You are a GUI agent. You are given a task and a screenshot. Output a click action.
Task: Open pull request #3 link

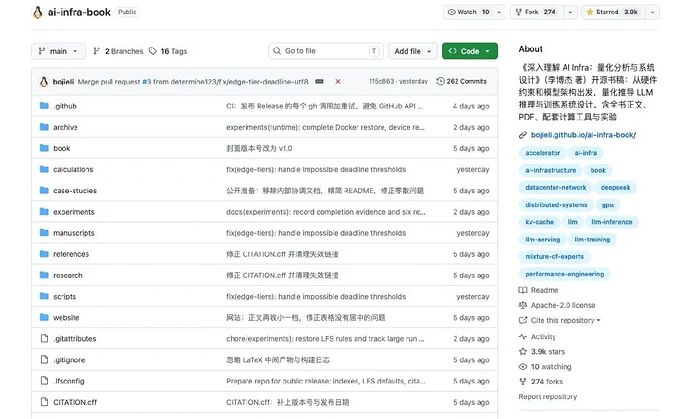pos(147,81)
